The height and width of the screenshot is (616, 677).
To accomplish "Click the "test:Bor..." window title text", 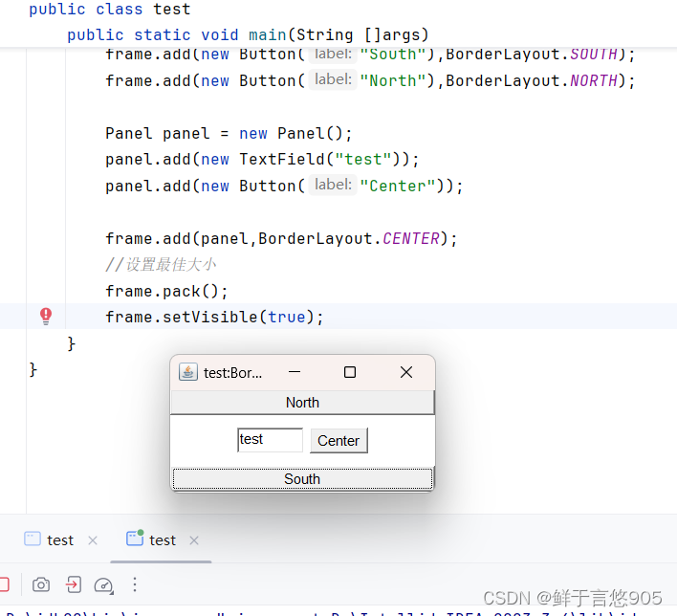I will (x=232, y=373).
